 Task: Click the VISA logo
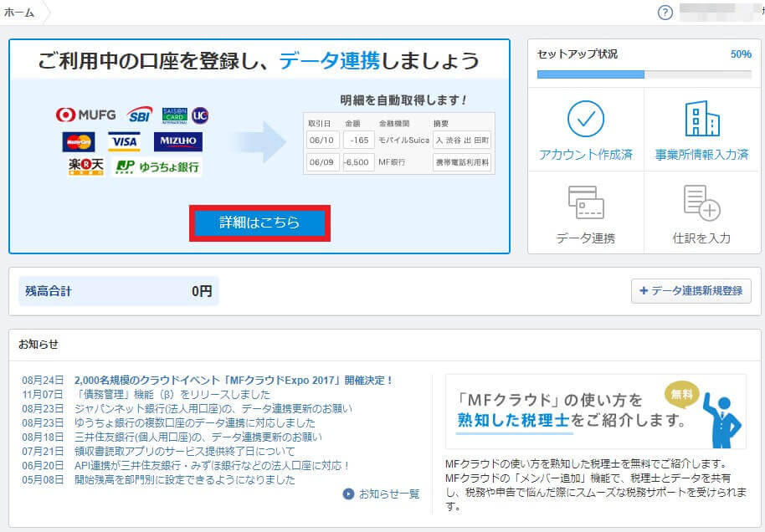[124, 142]
